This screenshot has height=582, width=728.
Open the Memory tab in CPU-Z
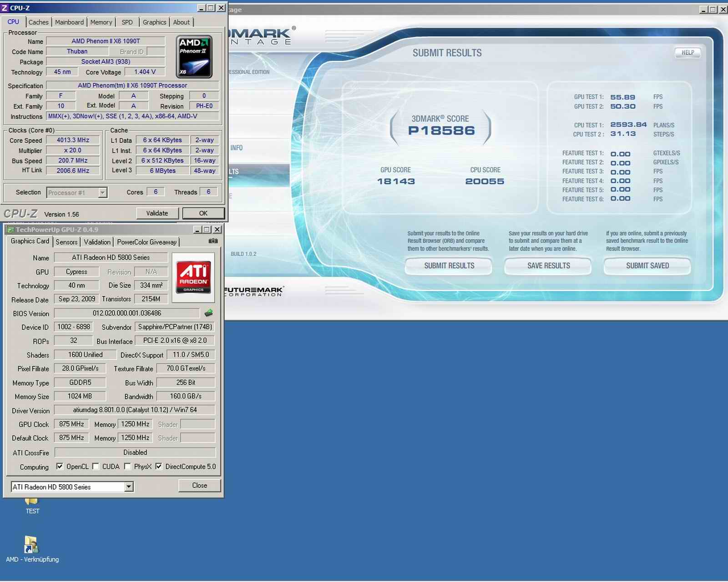(x=101, y=22)
